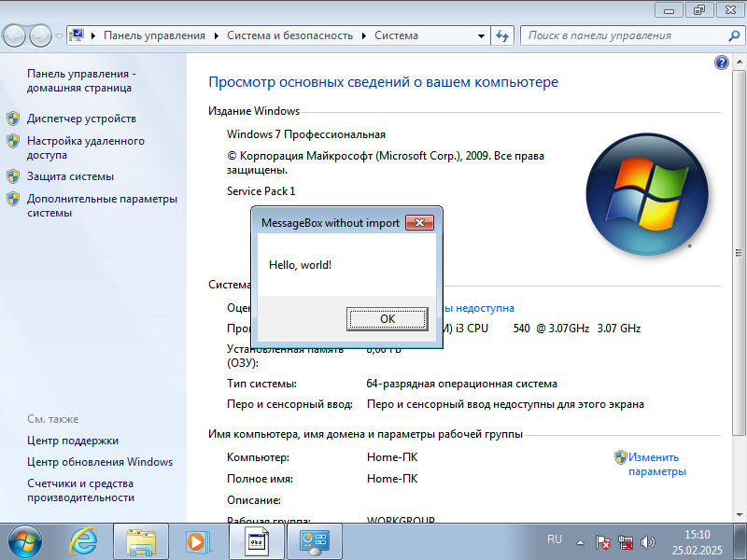The height and width of the screenshot is (560, 747).
Task: Open the recent pages dropdown beside the Forward button
Action: click(x=60, y=35)
